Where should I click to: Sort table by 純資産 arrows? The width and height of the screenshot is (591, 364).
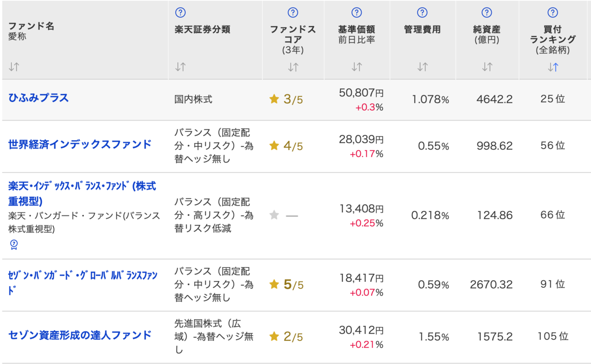tap(487, 67)
